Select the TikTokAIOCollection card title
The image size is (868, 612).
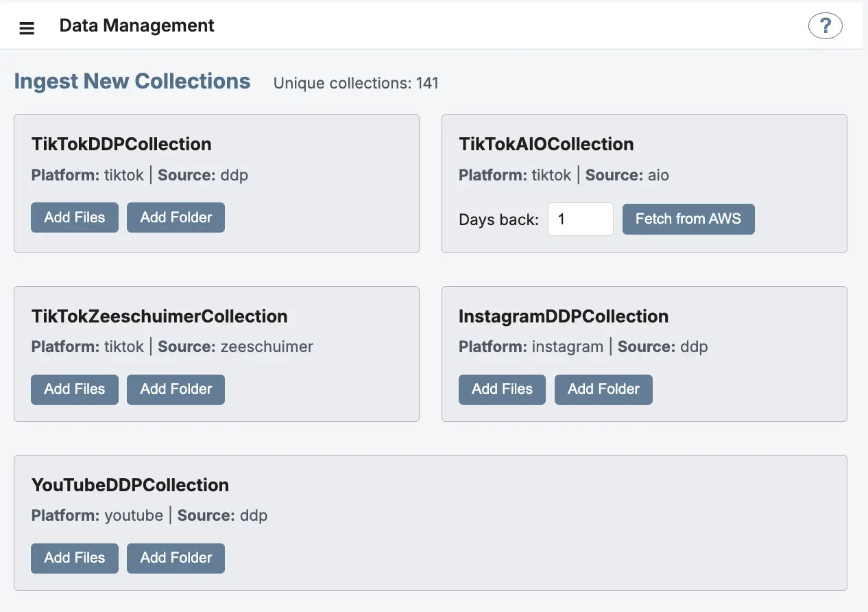click(546, 144)
